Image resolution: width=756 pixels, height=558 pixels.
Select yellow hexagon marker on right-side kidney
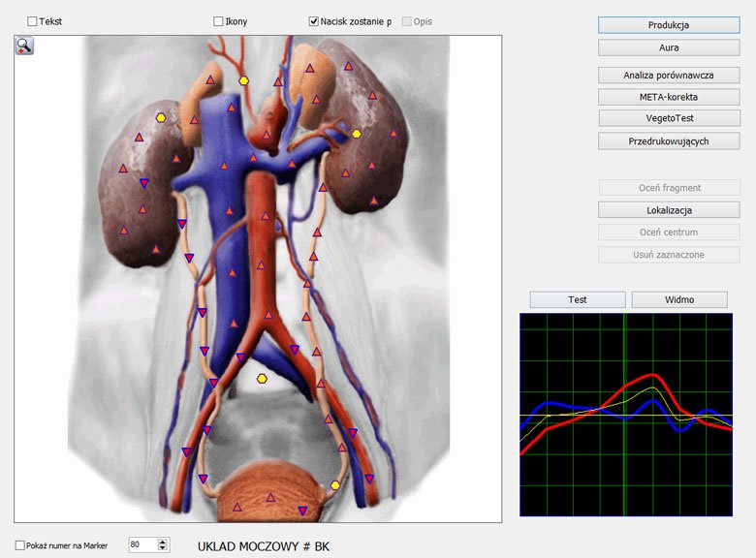click(x=357, y=134)
